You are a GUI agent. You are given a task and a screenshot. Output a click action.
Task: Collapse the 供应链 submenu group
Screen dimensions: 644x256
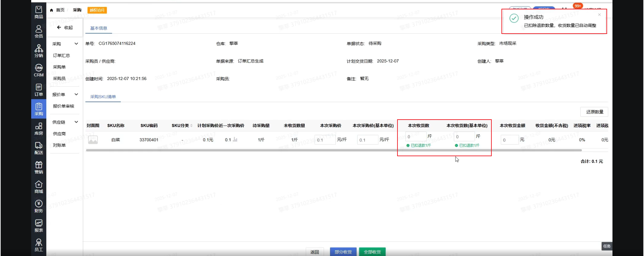coord(76,122)
